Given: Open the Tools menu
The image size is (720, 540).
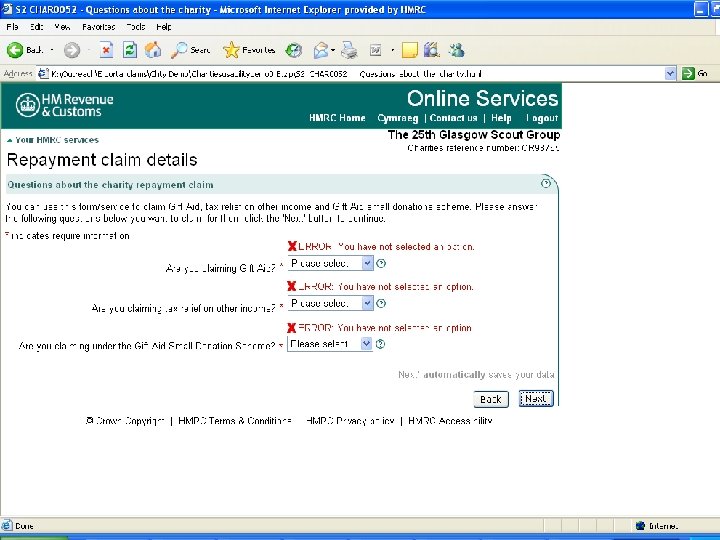Looking at the screenshot, I should [x=135, y=27].
